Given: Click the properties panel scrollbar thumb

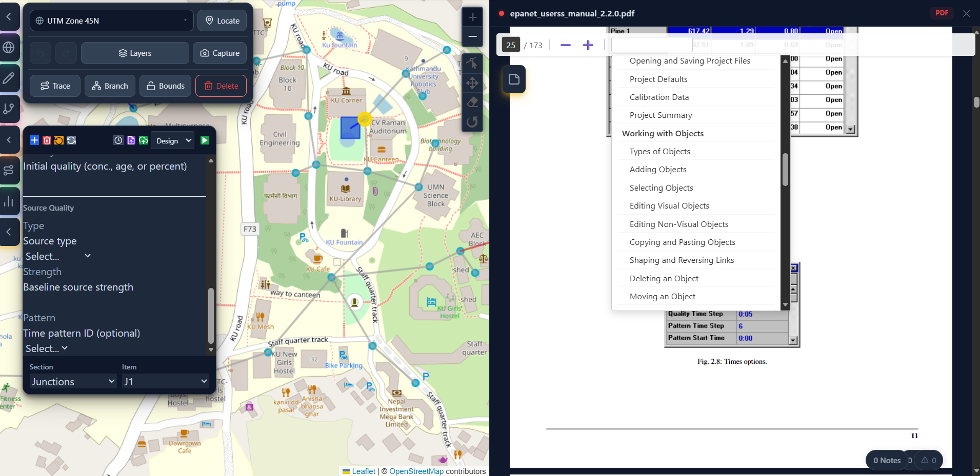Looking at the screenshot, I should pyautogui.click(x=211, y=316).
